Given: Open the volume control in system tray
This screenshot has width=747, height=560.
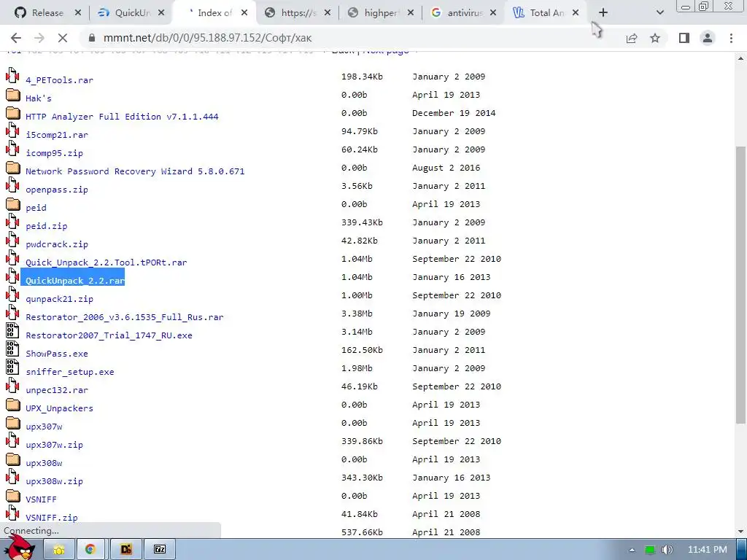Looking at the screenshot, I should click(667, 550).
